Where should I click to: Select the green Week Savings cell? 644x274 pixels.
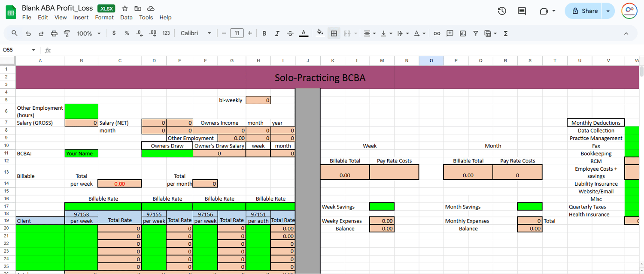[x=382, y=206]
